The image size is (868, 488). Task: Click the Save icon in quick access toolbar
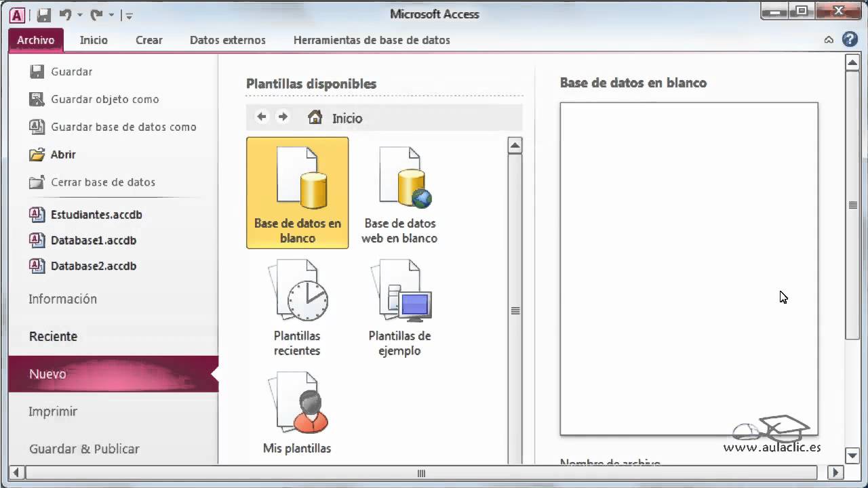pos(43,15)
